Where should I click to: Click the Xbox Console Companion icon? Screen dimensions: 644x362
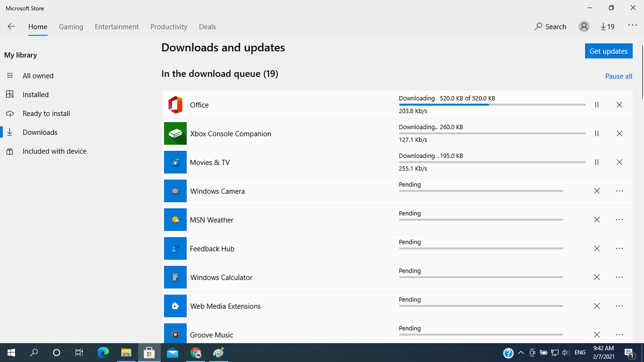[175, 133]
